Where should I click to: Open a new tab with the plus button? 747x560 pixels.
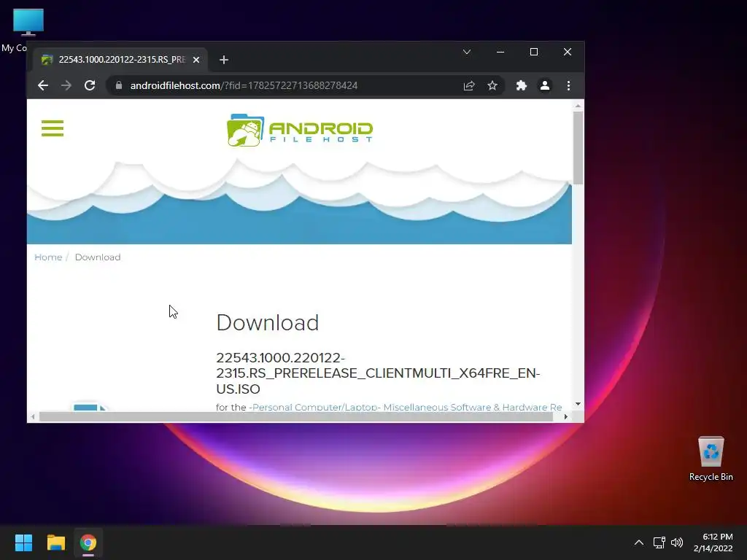pyautogui.click(x=224, y=60)
